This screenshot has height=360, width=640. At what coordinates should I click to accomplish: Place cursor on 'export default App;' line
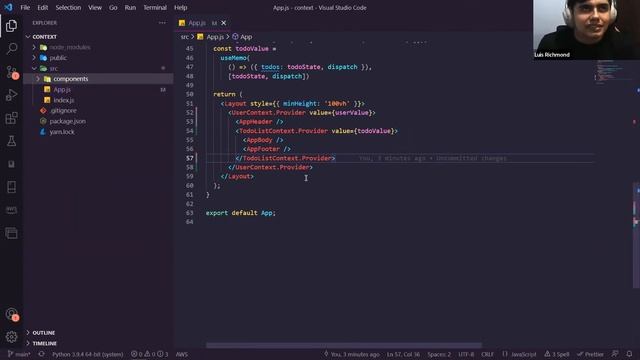pyautogui.click(x=240, y=213)
